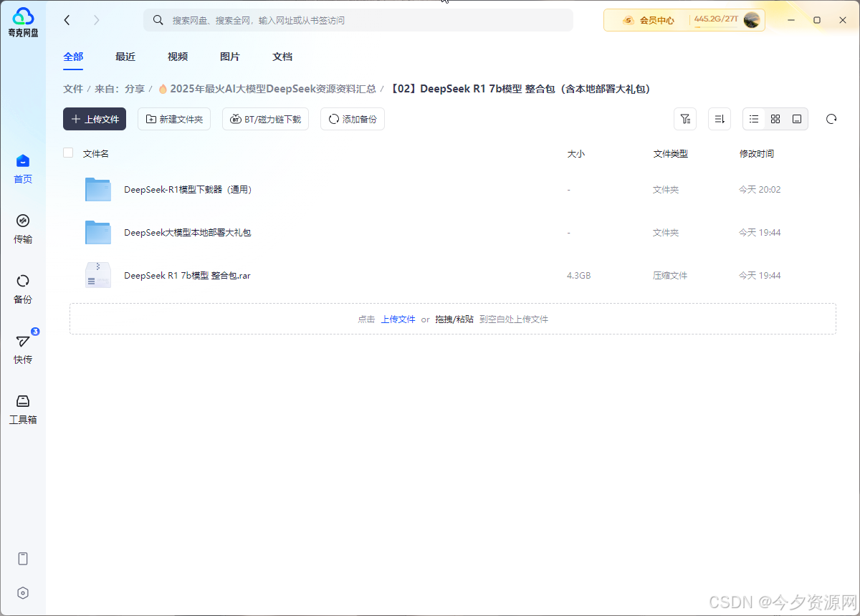This screenshot has height=616, width=860.
Task: Click the rar archive file icon
Action: coord(98,275)
